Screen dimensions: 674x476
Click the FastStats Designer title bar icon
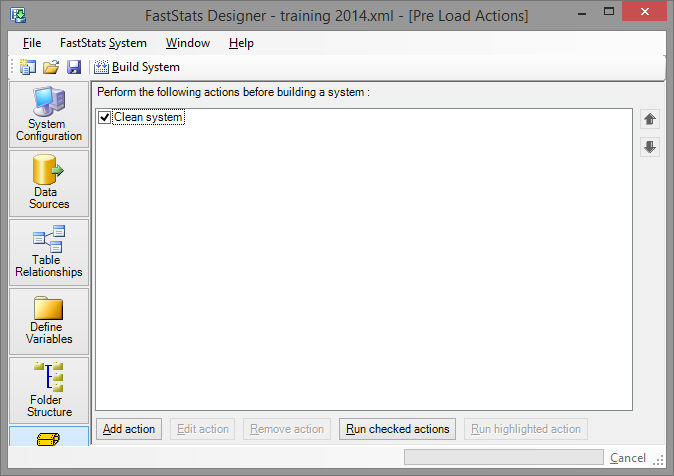pyautogui.click(x=18, y=15)
